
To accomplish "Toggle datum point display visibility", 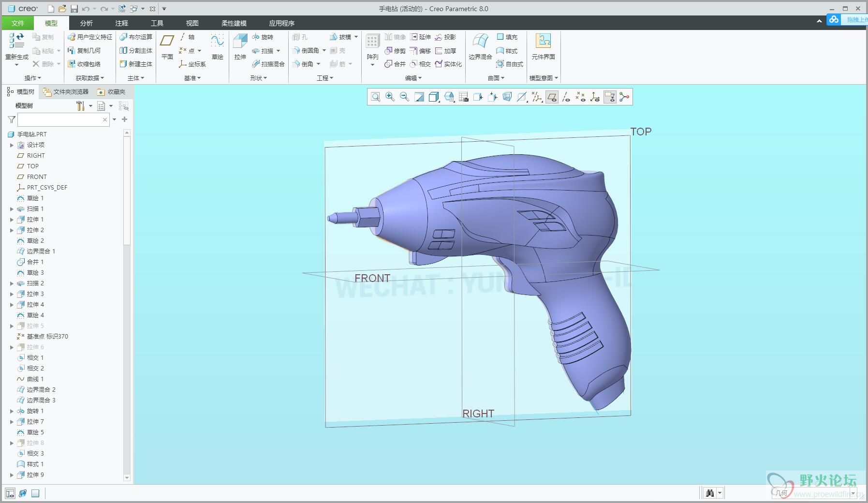I will coord(580,97).
